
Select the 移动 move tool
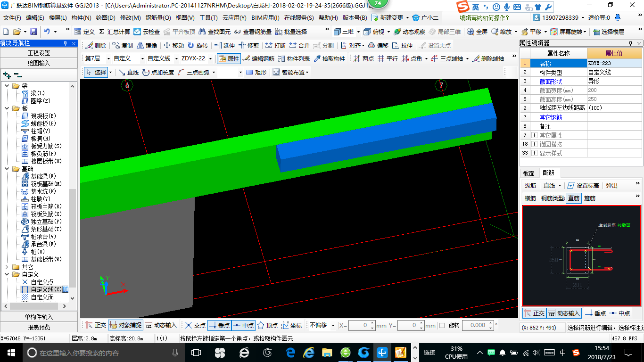coord(173,45)
